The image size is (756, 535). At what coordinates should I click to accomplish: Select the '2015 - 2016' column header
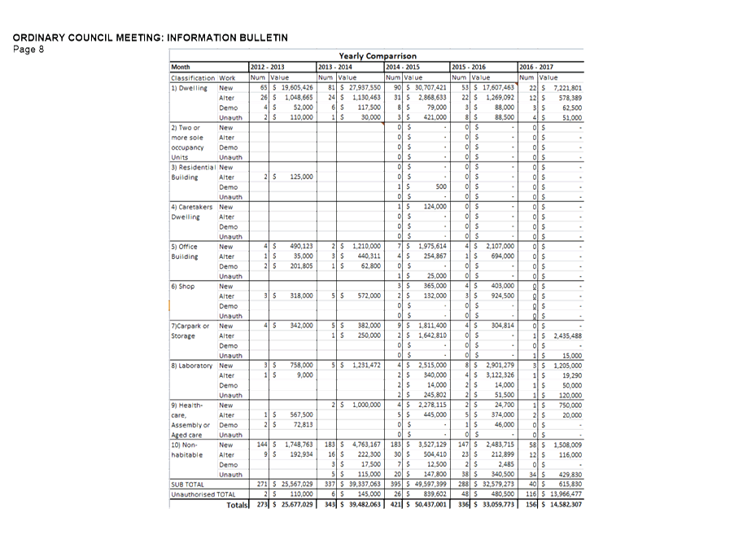click(469, 67)
